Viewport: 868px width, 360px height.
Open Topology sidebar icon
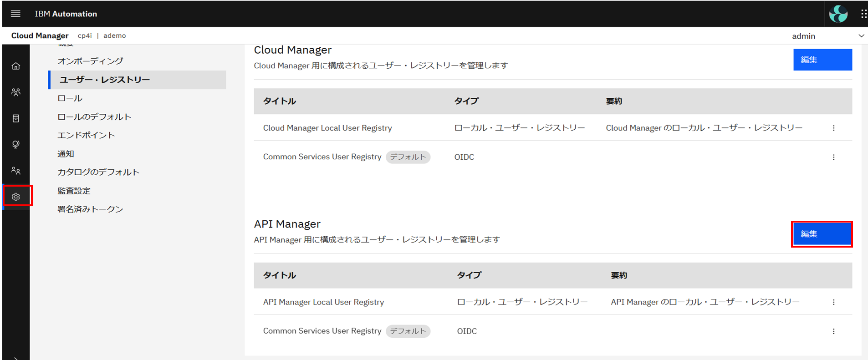[16, 144]
